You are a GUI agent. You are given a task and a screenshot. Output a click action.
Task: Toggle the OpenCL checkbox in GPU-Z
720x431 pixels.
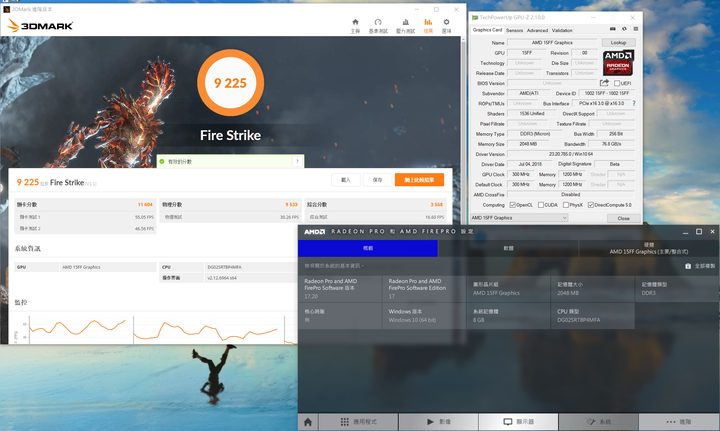(512, 205)
